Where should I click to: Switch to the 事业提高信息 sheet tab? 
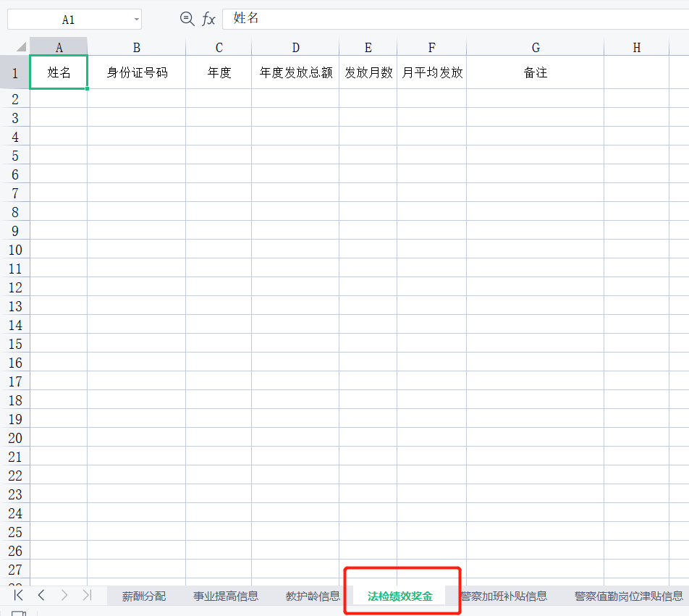coord(225,596)
